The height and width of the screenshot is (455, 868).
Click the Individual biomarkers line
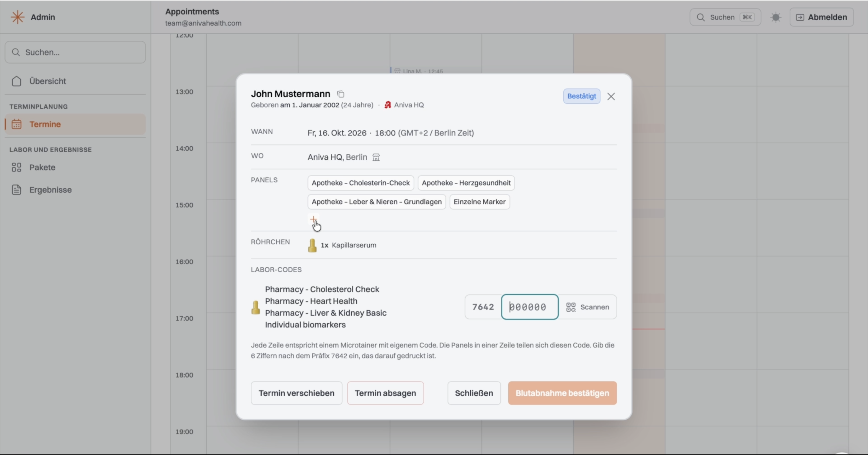pyautogui.click(x=305, y=325)
